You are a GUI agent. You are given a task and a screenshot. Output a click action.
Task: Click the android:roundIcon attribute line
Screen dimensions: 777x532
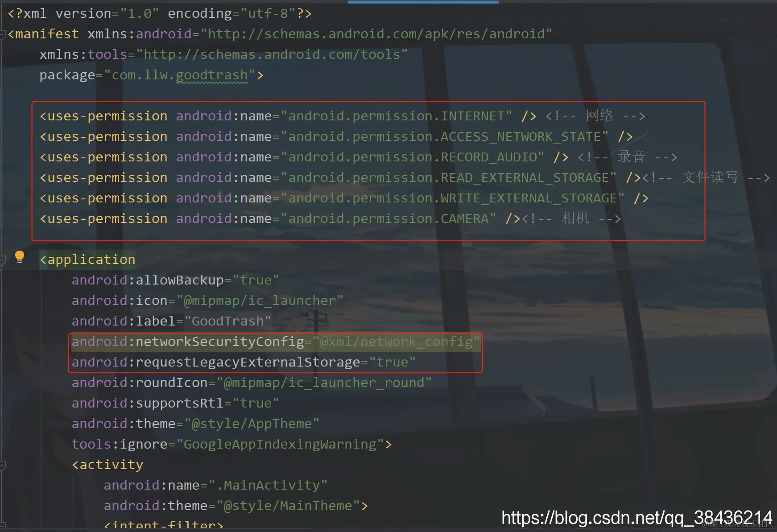[x=252, y=383]
